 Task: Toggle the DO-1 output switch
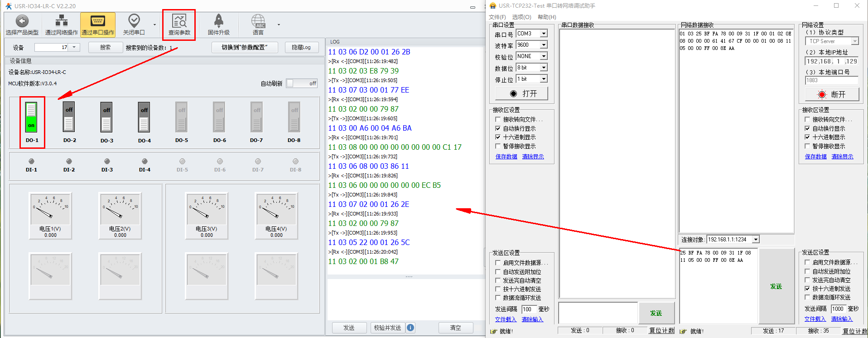point(31,117)
